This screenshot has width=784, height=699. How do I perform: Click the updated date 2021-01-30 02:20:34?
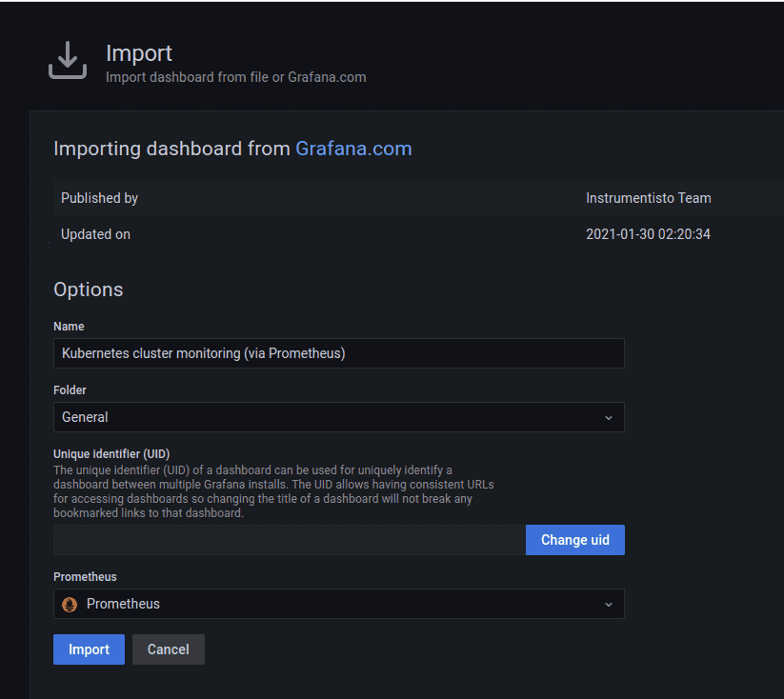[648, 234]
